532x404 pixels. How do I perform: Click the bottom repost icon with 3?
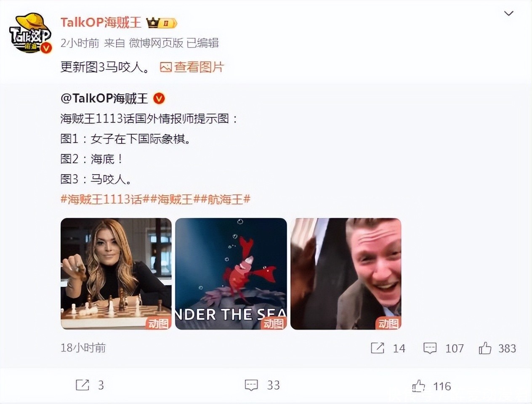pyautogui.click(x=82, y=385)
